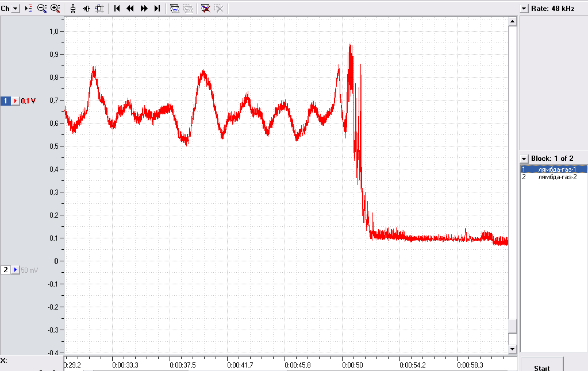Click the Block: 1 of 2 label
588x371 pixels.
coord(552,159)
